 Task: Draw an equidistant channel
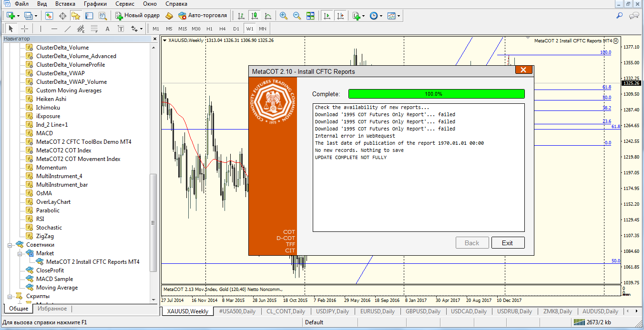tap(81, 29)
